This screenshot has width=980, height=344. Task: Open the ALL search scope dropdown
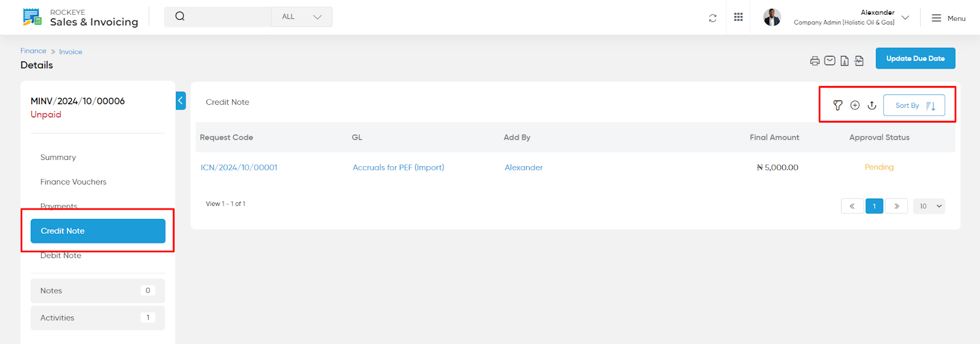tap(302, 17)
